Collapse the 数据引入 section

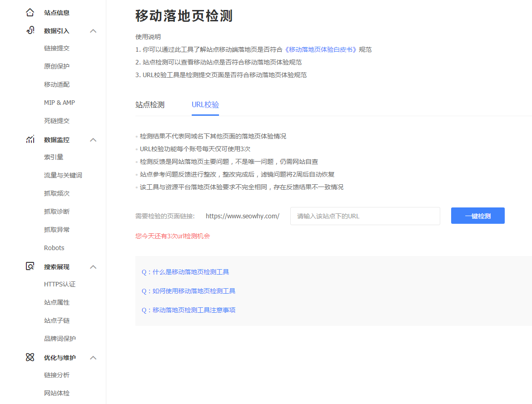pos(93,30)
